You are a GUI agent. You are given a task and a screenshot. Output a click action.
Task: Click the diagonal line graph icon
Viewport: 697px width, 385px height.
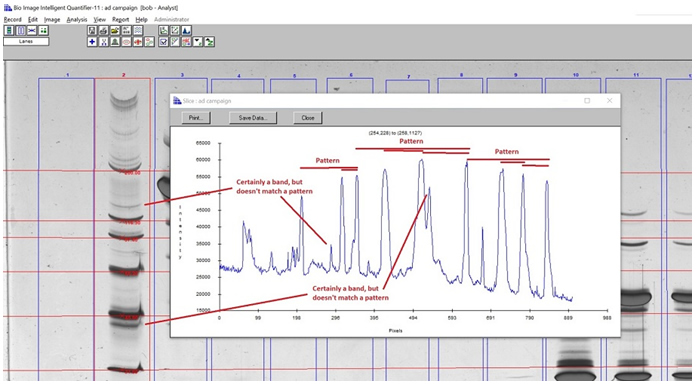coord(175,30)
